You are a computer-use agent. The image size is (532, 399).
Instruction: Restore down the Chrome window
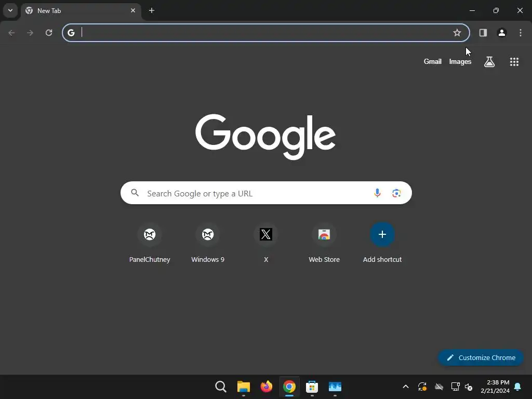[x=496, y=10]
